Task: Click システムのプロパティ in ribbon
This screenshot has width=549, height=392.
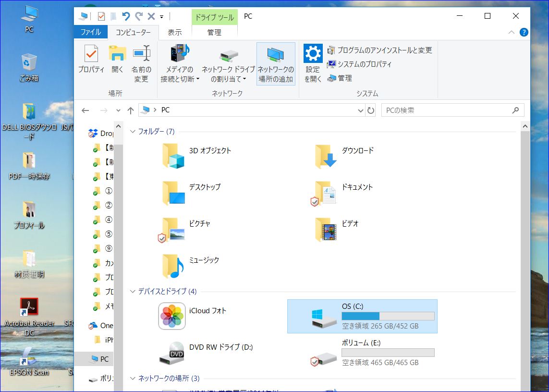Action: coord(359,64)
